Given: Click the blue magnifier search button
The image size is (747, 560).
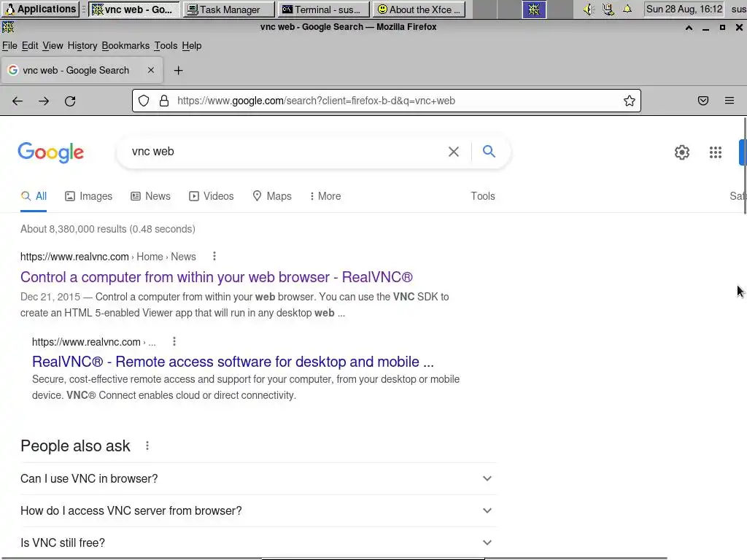Looking at the screenshot, I should [x=489, y=152].
